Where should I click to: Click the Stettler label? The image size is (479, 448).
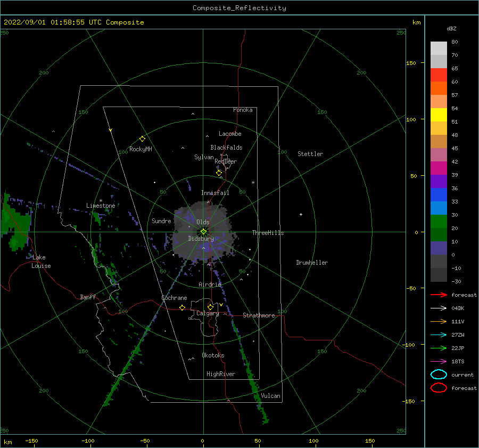[x=310, y=154]
